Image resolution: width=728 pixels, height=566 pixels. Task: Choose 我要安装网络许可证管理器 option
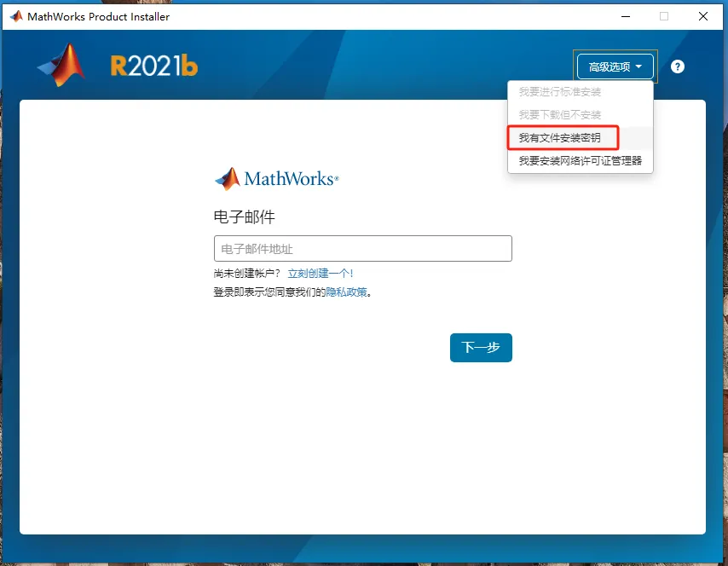581,160
